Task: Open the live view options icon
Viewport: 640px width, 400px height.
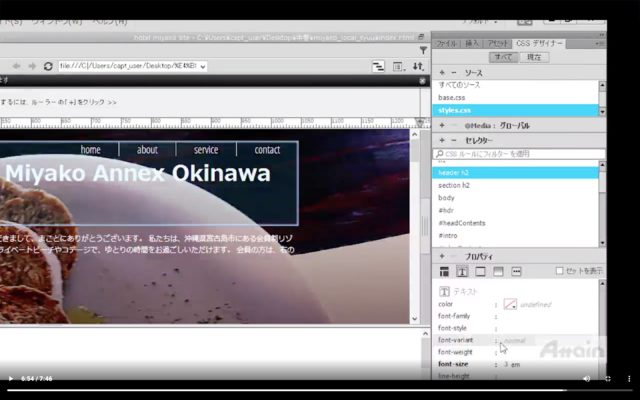Action: click(x=398, y=67)
